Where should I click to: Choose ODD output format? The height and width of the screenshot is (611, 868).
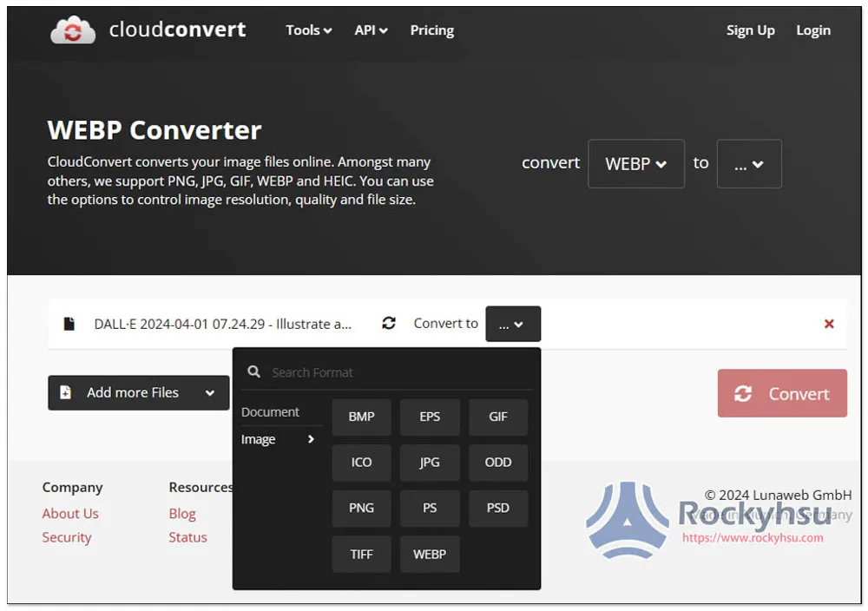pyautogui.click(x=498, y=463)
